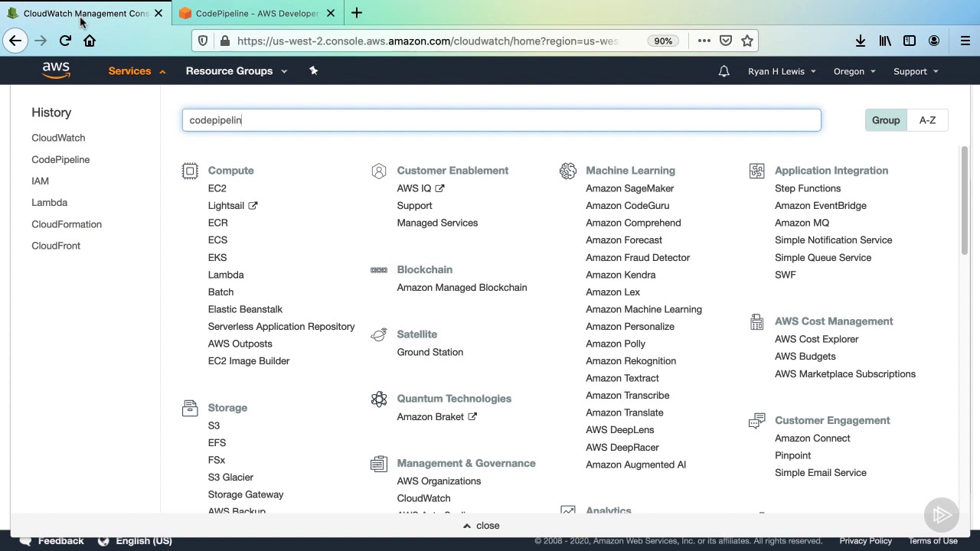Screen dimensions: 980x551
Task: Click the 90% zoom level indicator
Action: (663, 41)
